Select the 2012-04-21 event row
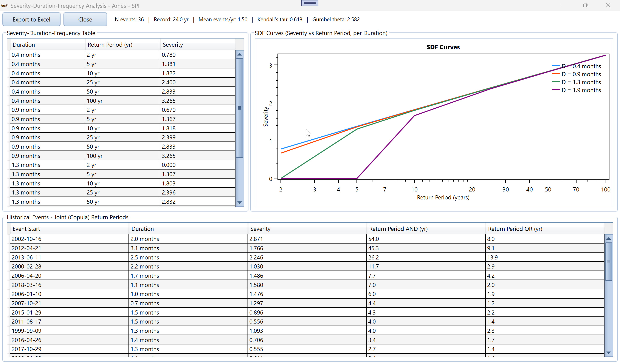Image resolution: width=620 pixels, height=364 pixels. click(307, 248)
